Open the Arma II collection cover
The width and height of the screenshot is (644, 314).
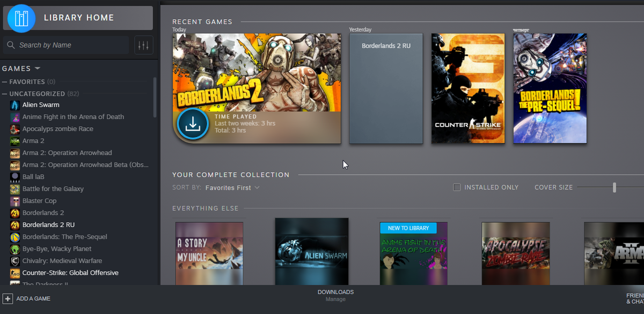tap(614, 253)
